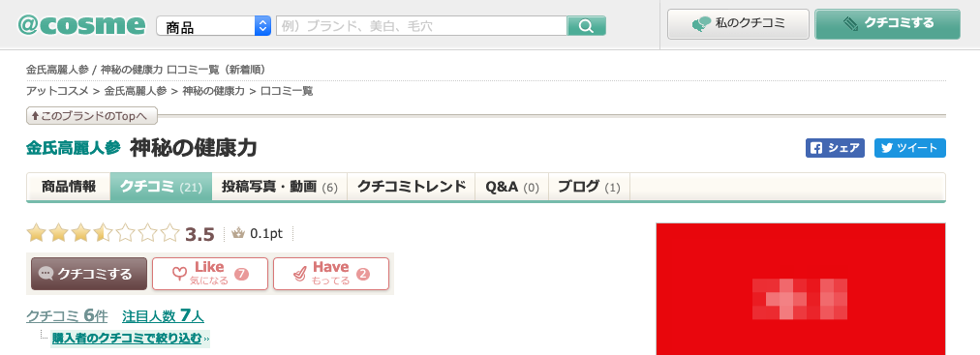This screenshot has height=355, width=980.
Task: Open 注目人数 7人 link
Action: (x=163, y=315)
